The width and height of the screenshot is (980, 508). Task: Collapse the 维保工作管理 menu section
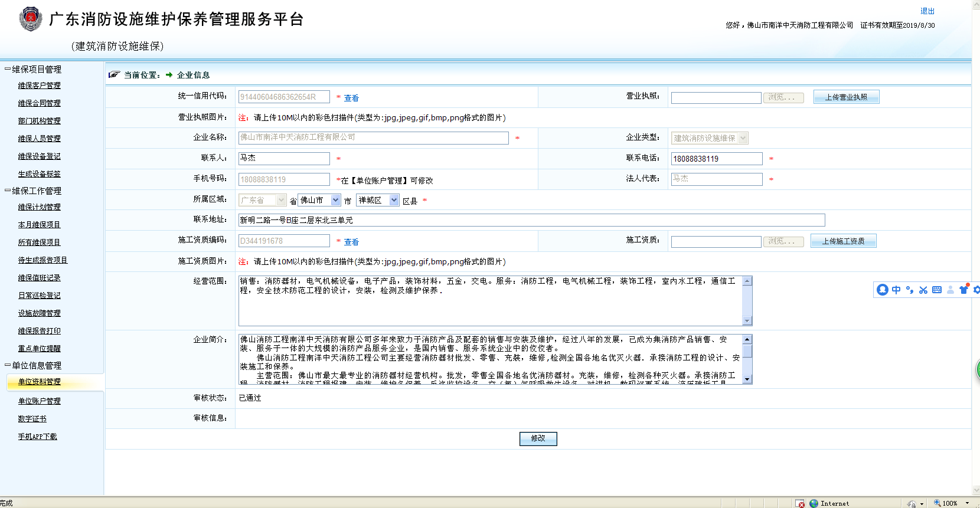(x=8, y=191)
